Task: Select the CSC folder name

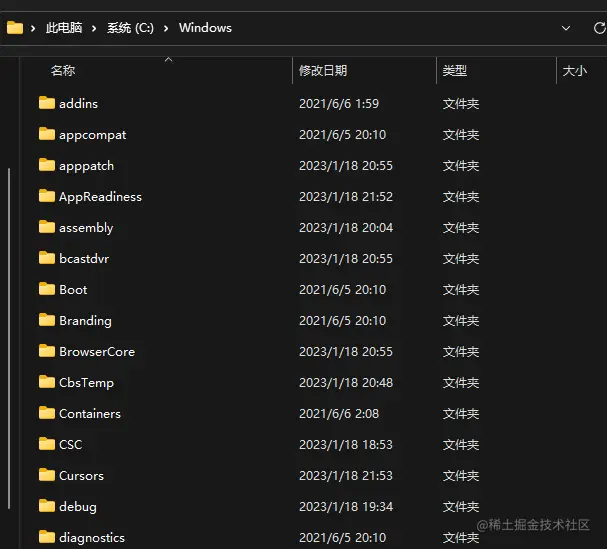Action: [x=70, y=444]
